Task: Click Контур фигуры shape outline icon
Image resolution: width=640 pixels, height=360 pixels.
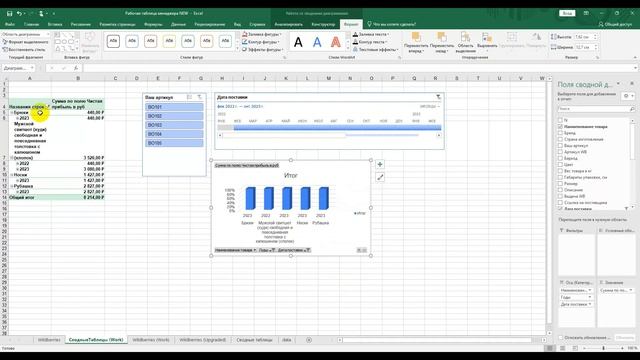Action: (245, 42)
